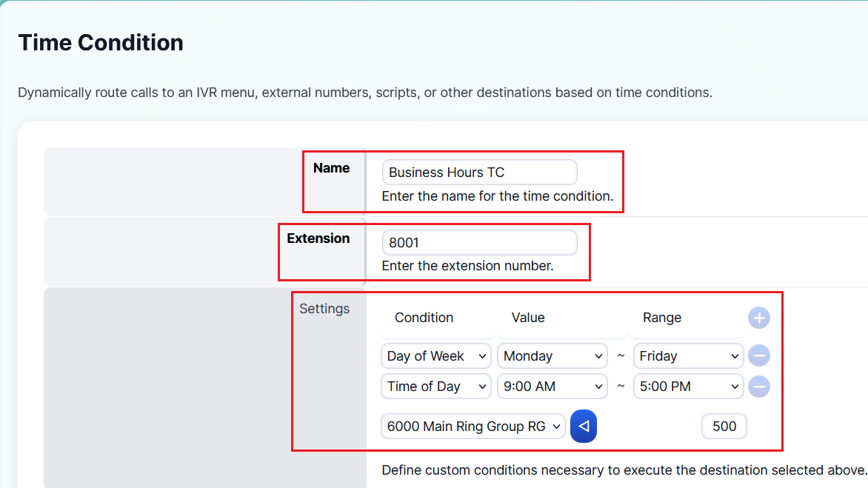Click the Extension field containing 8001
868x488 pixels.
point(479,242)
